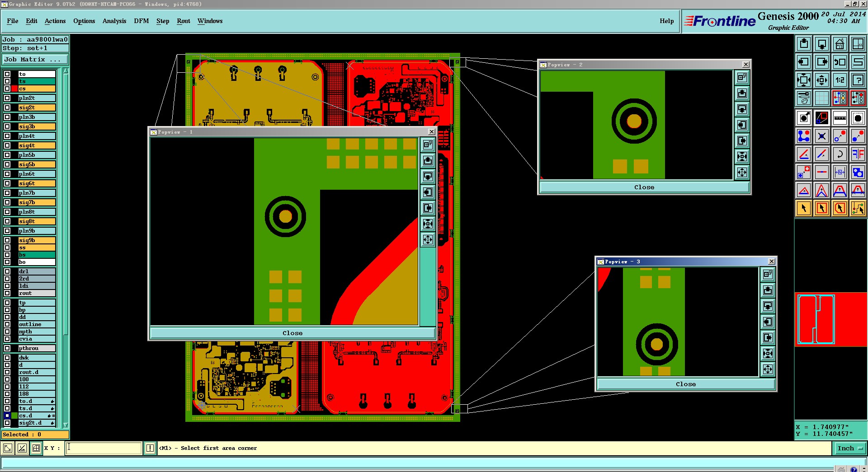Click the top icon in Popview 1 sidebar

click(x=428, y=145)
